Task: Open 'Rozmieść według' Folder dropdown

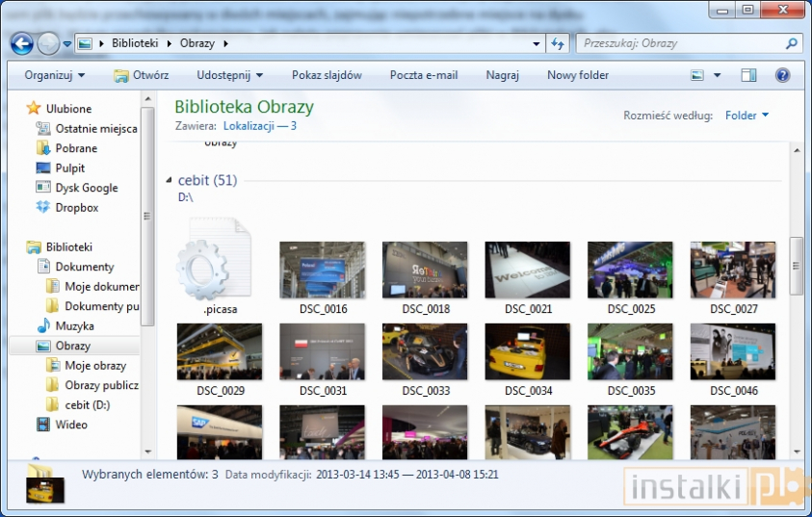Action: point(747,116)
